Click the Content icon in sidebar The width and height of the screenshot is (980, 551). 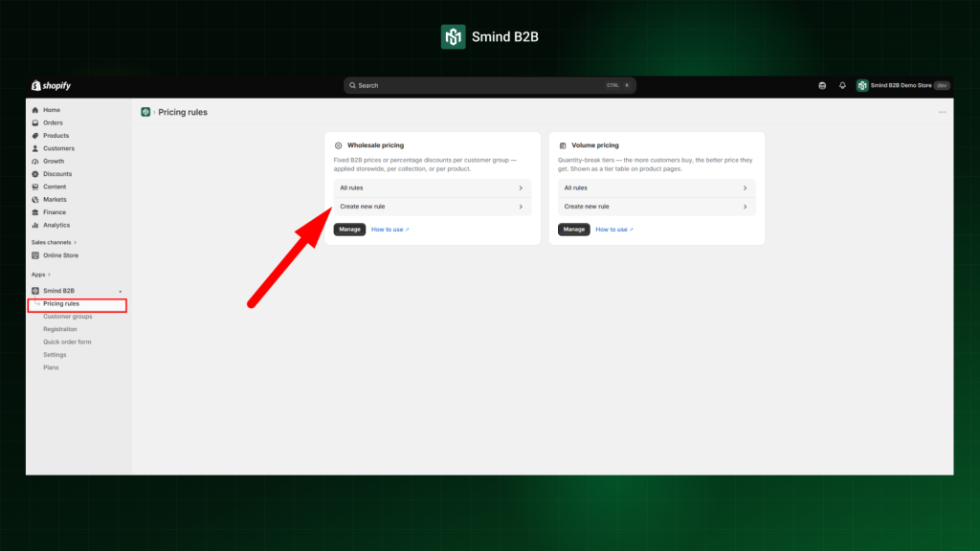pos(35,187)
